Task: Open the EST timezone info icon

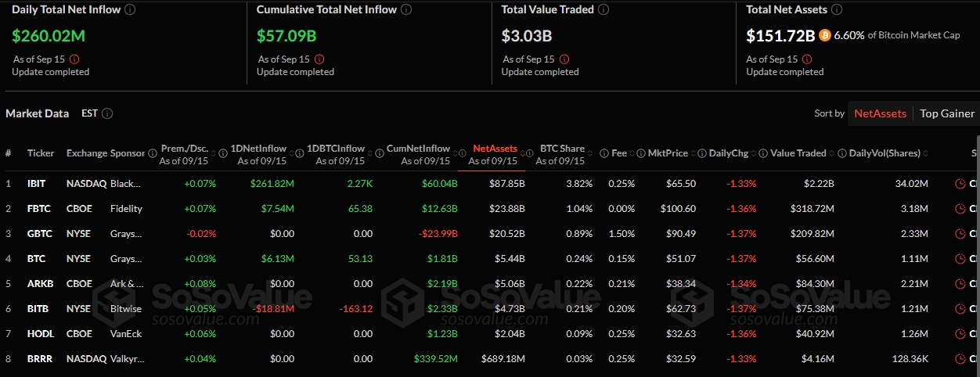Action: coord(107,113)
